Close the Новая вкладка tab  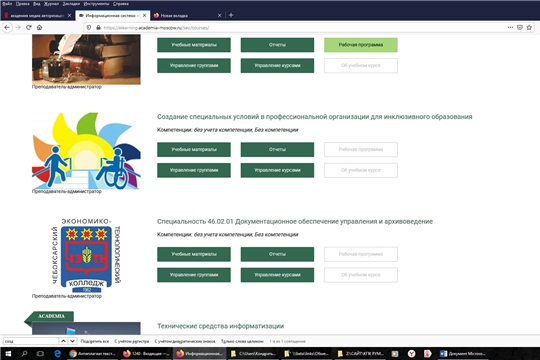pos(219,16)
